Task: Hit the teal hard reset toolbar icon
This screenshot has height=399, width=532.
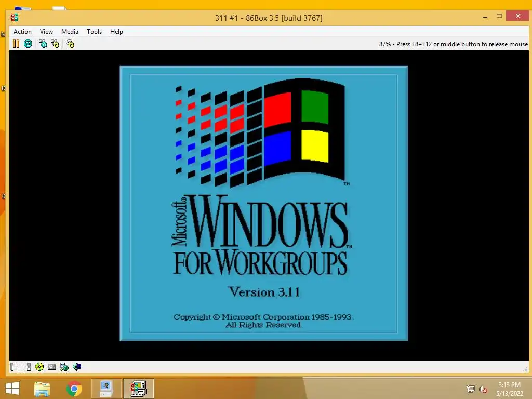Action: [x=28, y=44]
